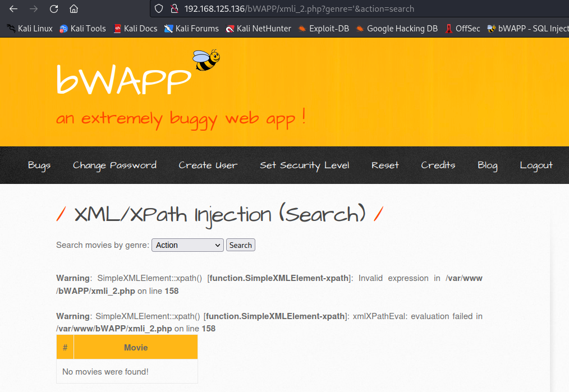Open the Kali Tools bookmark
Image resolution: width=569 pixels, height=392 pixels.
[82, 29]
